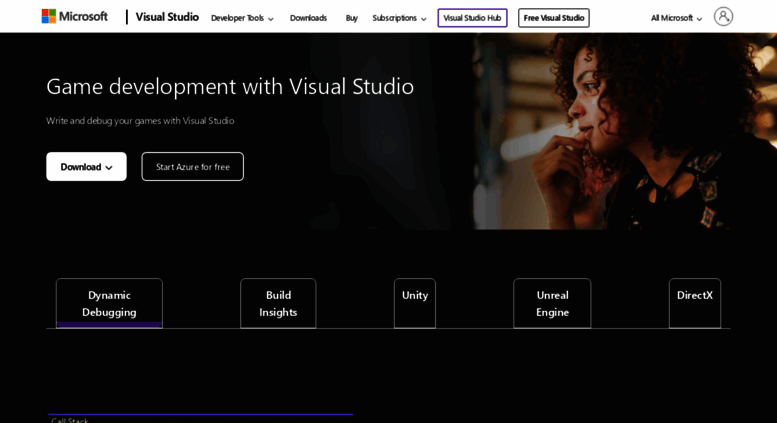Expand the Developer Tools menu
Screen dimensions: 777x423
[242, 18]
